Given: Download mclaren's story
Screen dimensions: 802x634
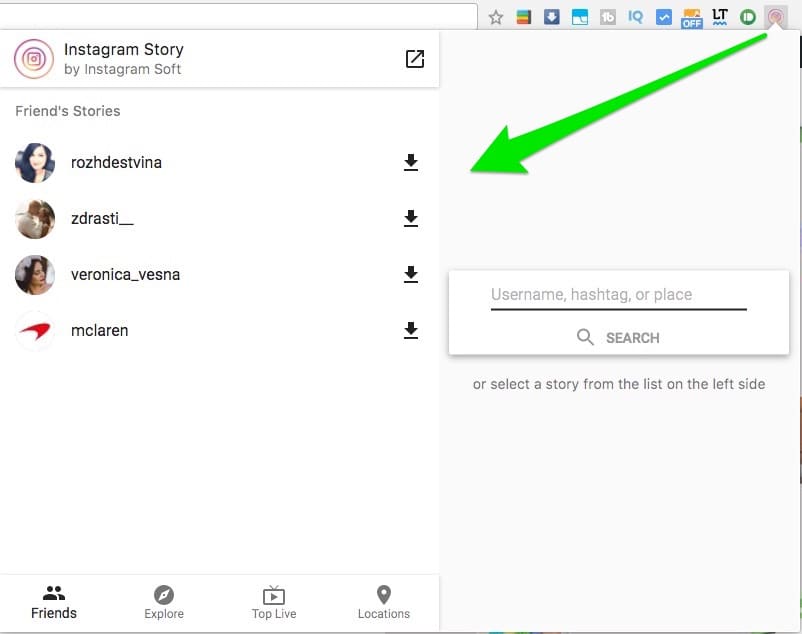Looking at the screenshot, I should pyautogui.click(x=411, y=330).
